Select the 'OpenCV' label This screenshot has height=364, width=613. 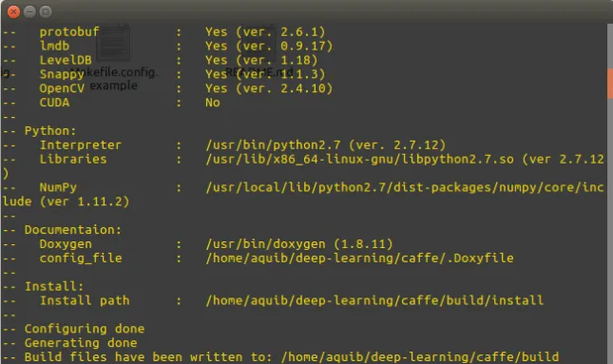pos(62,88)
